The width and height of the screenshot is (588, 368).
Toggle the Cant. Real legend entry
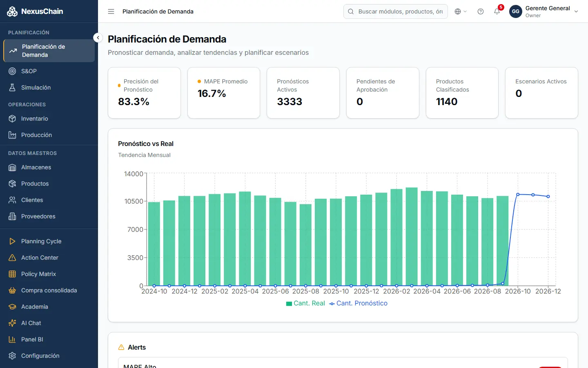tap(305, 303)
